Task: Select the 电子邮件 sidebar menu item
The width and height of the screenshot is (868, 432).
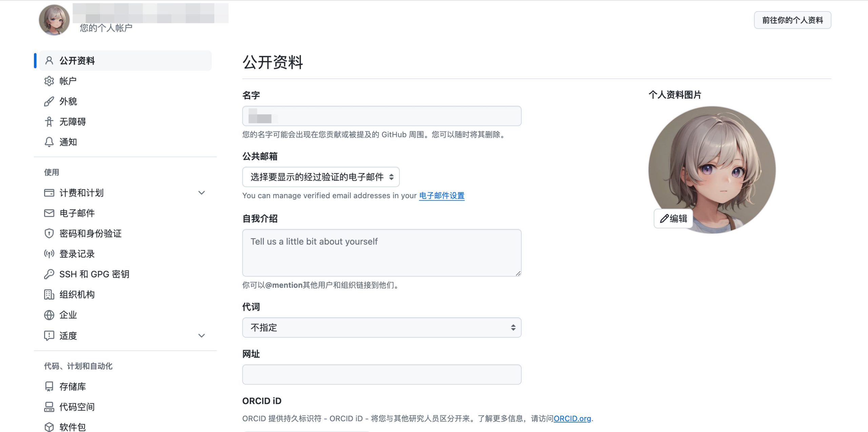Action: 77,213
